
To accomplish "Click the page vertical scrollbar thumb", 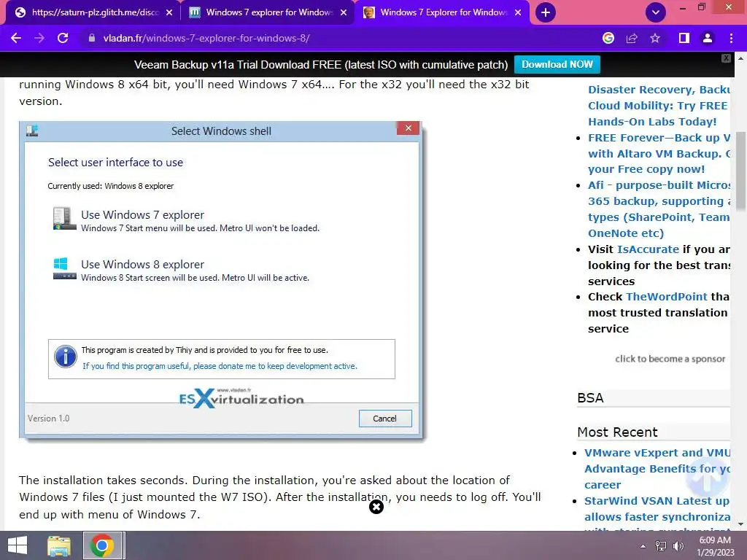I will tap(741, 171).
